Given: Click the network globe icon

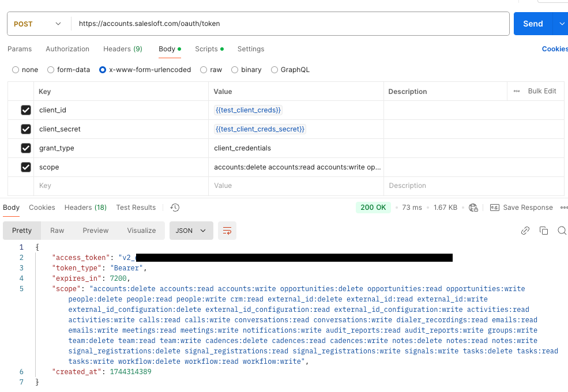Looking at the screenshot, I should click(x=473, y=208).
